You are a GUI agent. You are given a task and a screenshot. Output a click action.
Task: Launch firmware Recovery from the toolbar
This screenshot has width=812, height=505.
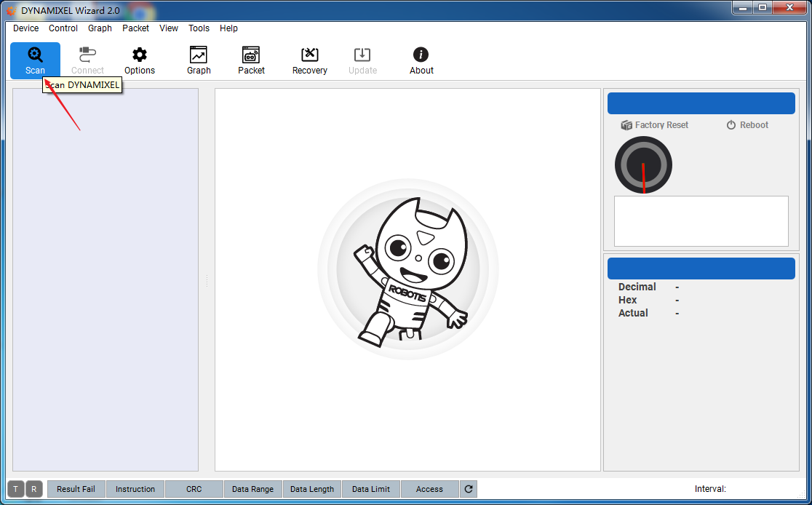pyautogui.click(x=309, y=60)
